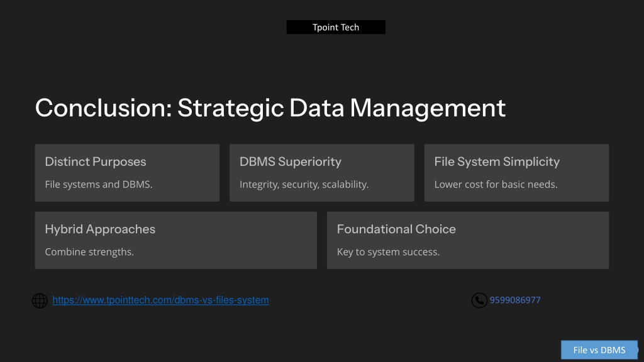This screenshot has width=644, height=362.
Task: Click the Integrity, security, scalability text
Action: pos(304,184)
